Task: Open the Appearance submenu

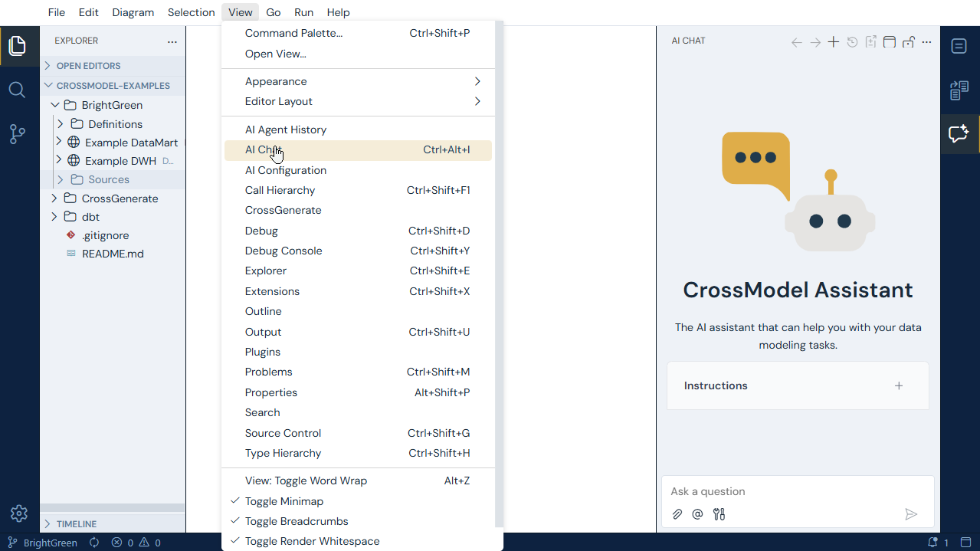Action: click(358, 81)
